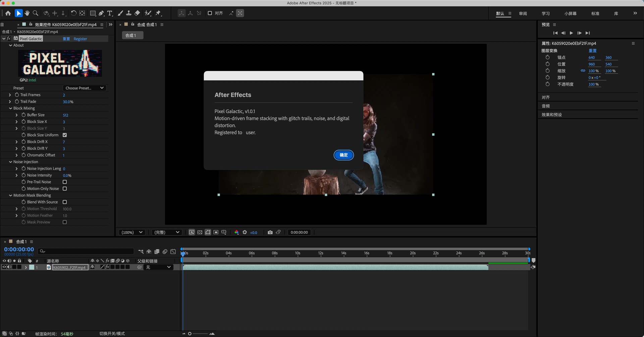Viewport: 644px width, 337px height.
Task: Select the Selection arrow tool
Action: click(x=19, y=13)
